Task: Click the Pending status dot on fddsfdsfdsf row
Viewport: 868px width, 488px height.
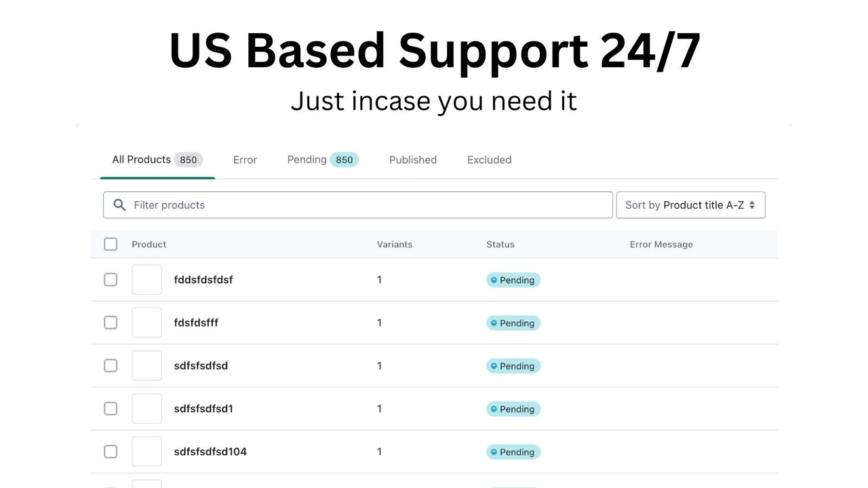Action: pyautogui.click(x=492, y=280)
